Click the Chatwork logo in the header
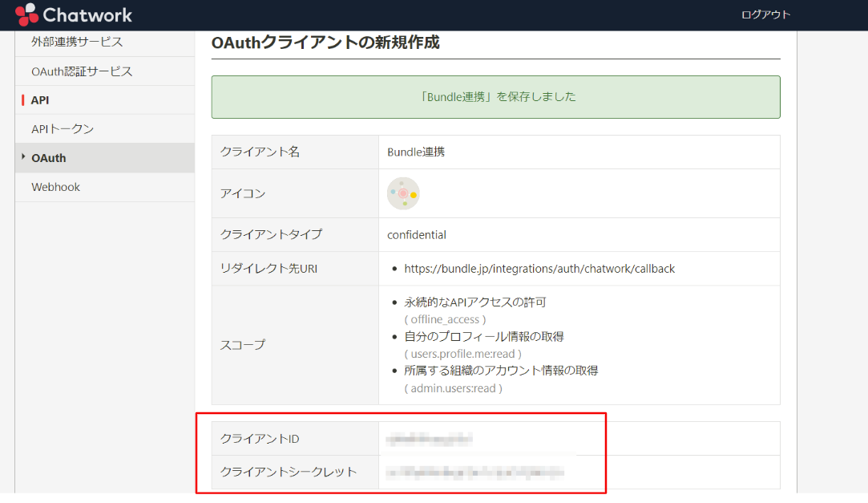 coord(74,15)
